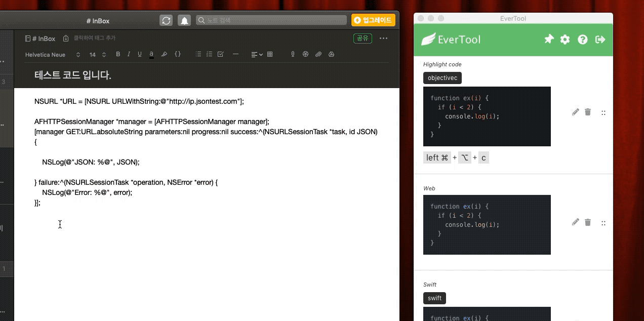
Task: Click the EverTool logout icon
Action: coord(600,39)
